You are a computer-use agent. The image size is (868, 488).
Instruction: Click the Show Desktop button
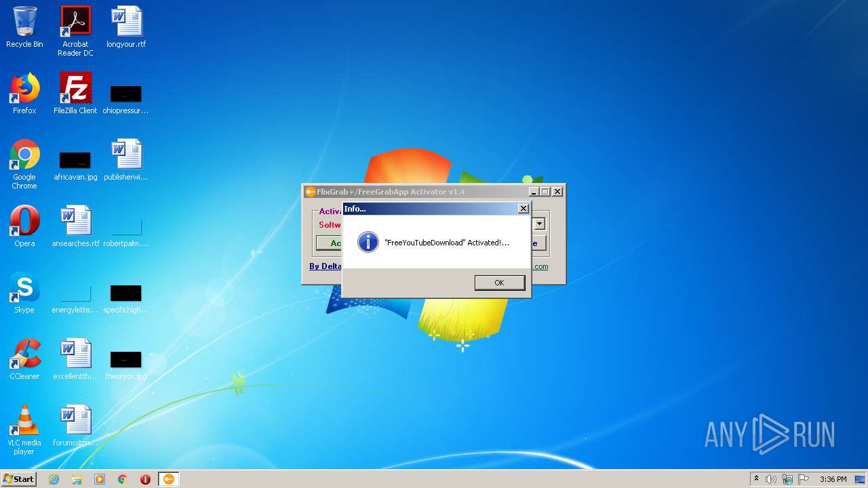pos(861,479)
